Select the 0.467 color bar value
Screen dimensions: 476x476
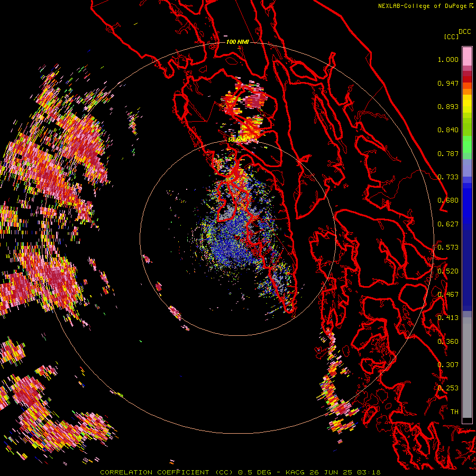tap(448, 295)
